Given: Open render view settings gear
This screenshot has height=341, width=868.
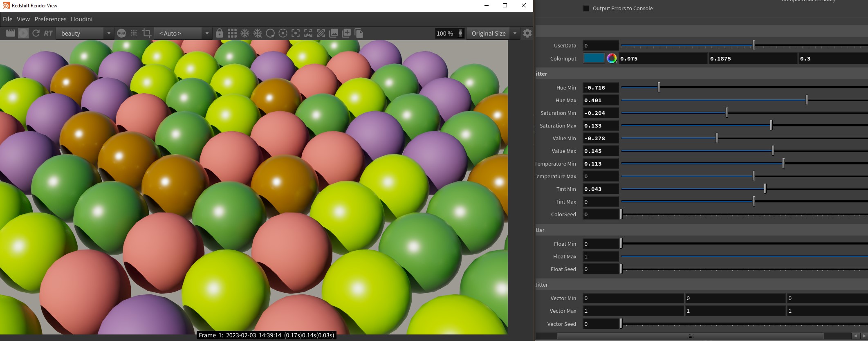Looking at the screenshot, I should tap(527, 34).
